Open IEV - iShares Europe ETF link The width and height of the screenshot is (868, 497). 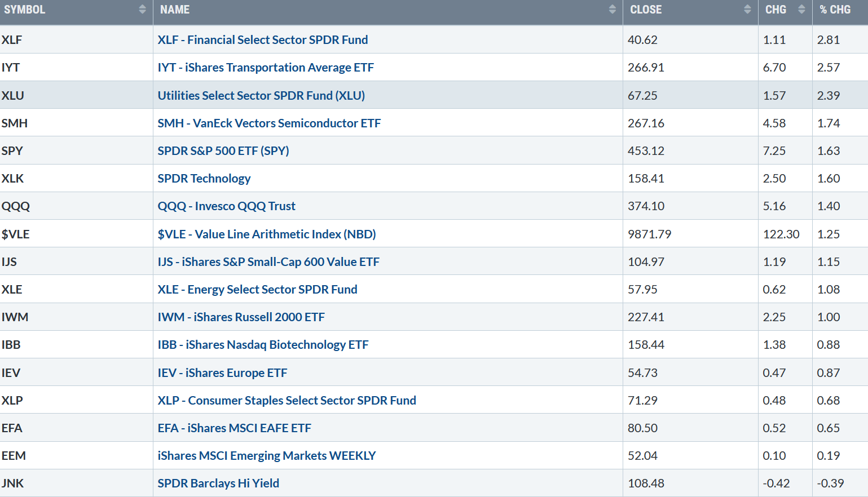pos(222,373)
